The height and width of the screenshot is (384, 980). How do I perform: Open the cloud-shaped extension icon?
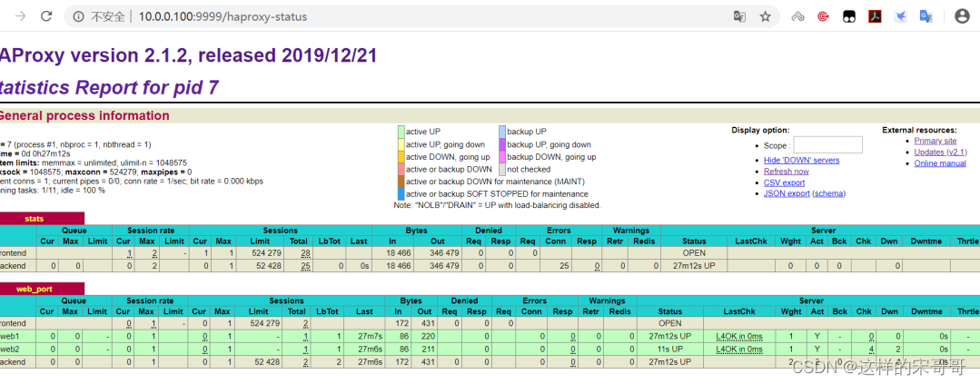pyautogui.click(x=797, y=17)
